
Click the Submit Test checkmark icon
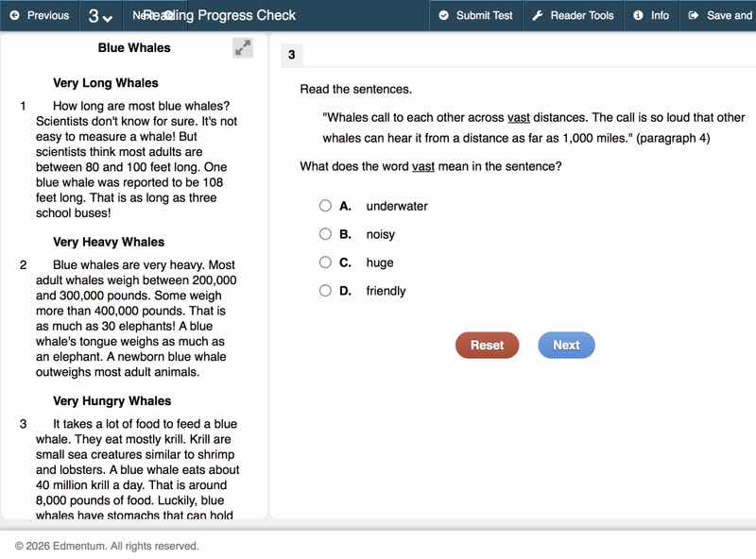[x=444, y=15]
